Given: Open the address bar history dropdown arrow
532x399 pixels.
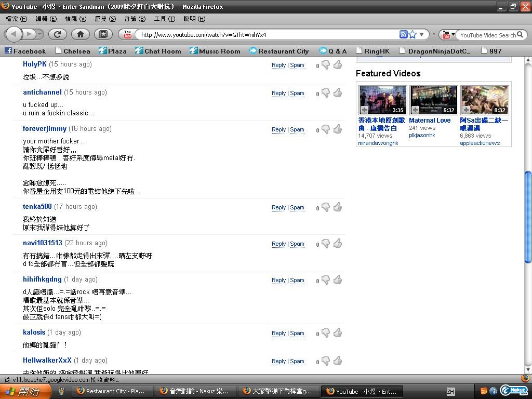Looking at the screenshot, I should point(422,34).
